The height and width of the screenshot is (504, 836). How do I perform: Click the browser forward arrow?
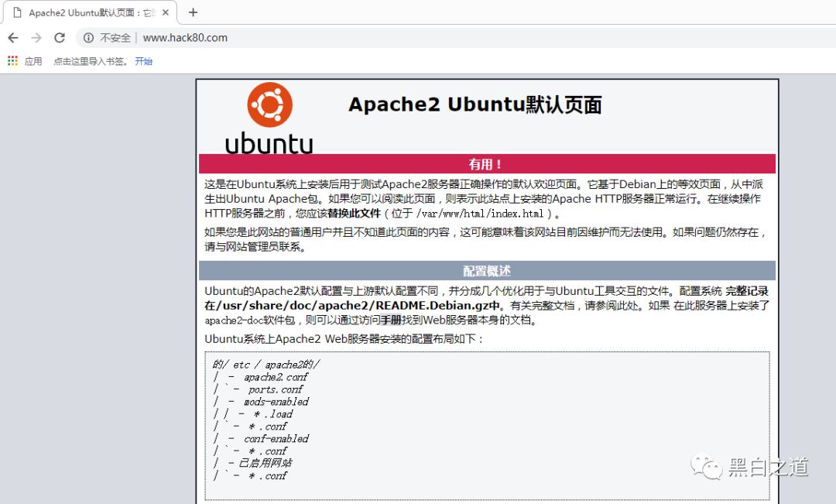point(36,38)
